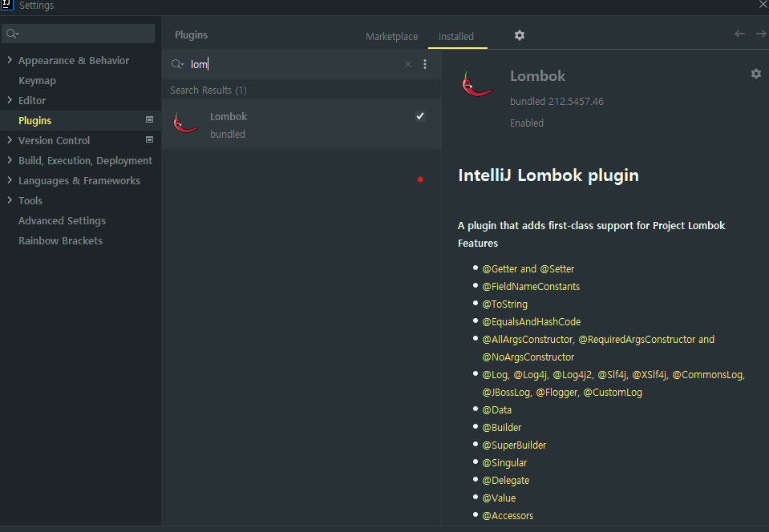Viewport: 769px width, 532px height.
Task: Click the plugins settings gear icon
Action: pos(520,35)
